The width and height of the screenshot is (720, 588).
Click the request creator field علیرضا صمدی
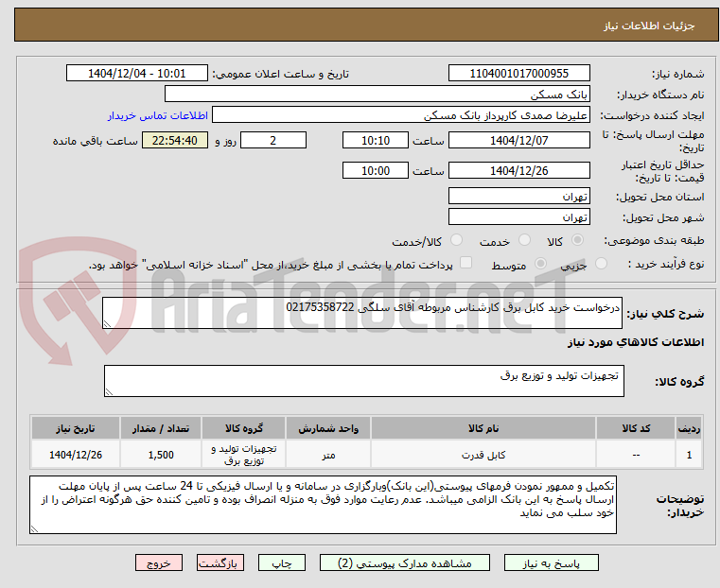click(401, 114)
